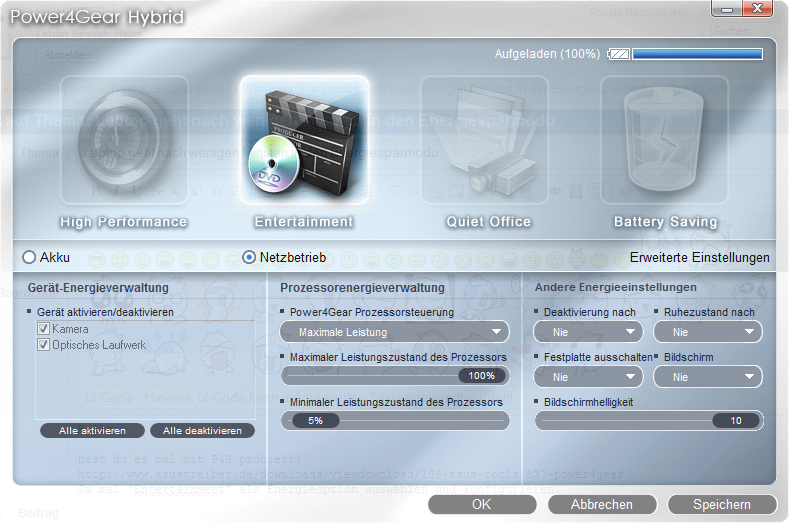
Task: Open the Festplatte ausschalten dropdown
Action: point(588,377)
